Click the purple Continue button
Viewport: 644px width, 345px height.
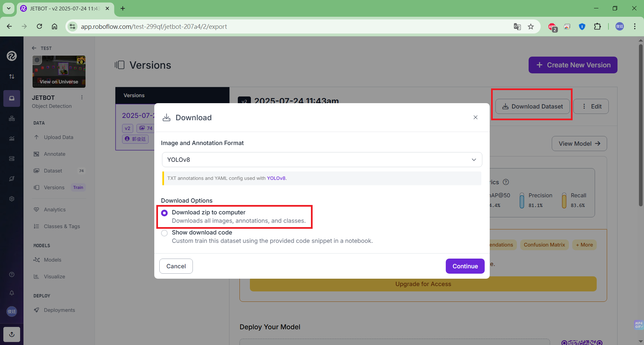pyautogui.click(x=465, y=266)
